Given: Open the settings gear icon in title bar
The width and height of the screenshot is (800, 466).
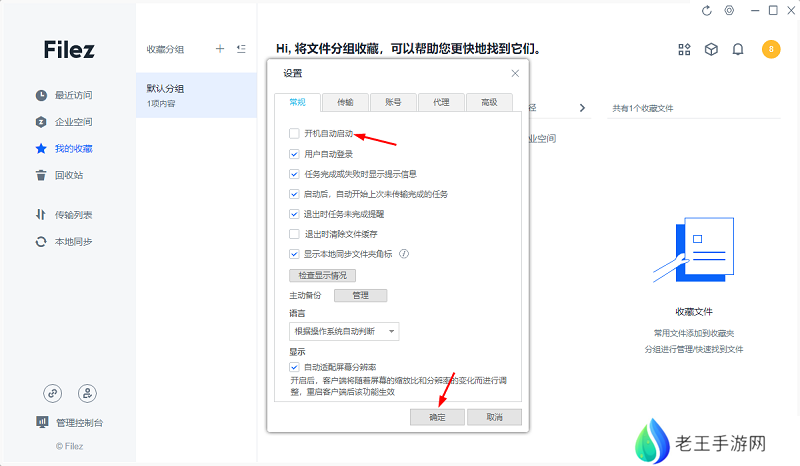Looking at the screenshot, I should pyautogui.click(x=730, y=10).
